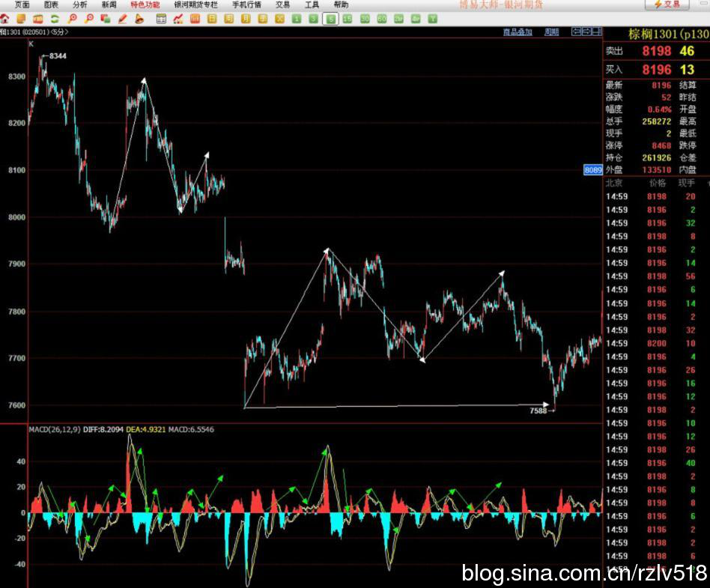This screenshot has width=710, height=588.
Task: Select the 日 daily period icon
Action: coord(212,19)
